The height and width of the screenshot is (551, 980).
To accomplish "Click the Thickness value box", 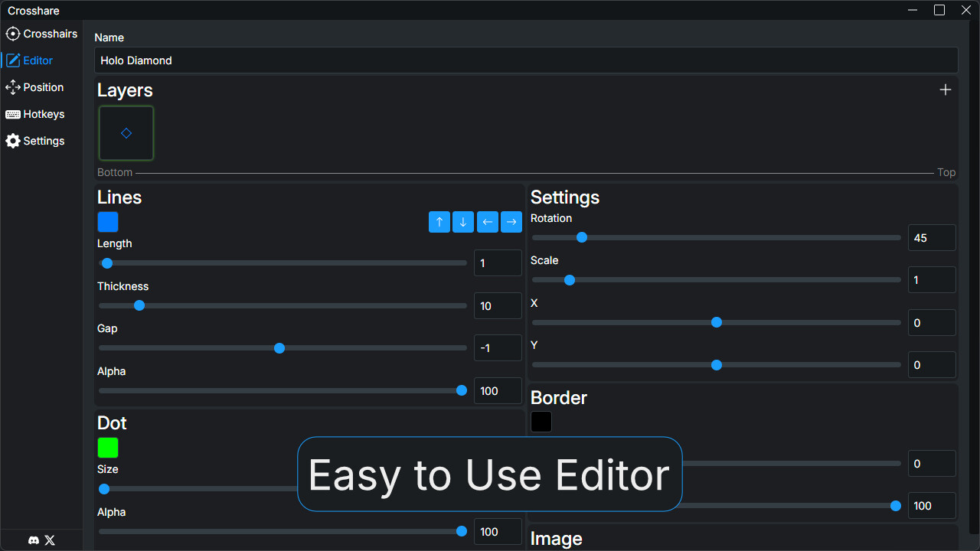I will click(x=498, y=306).
